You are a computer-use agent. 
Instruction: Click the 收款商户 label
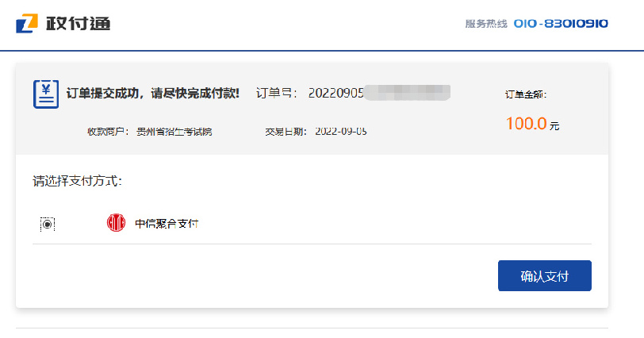(x=108, y=132)
